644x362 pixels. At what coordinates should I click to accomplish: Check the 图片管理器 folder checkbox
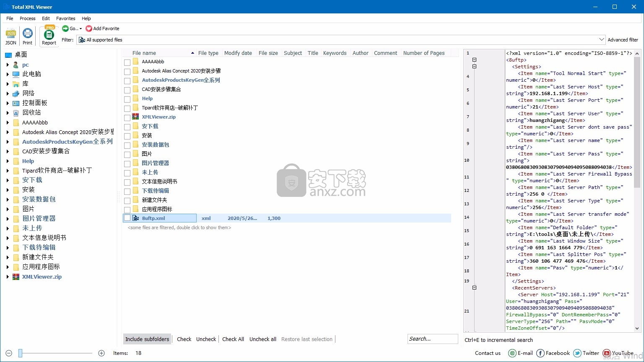coord(127,163)
